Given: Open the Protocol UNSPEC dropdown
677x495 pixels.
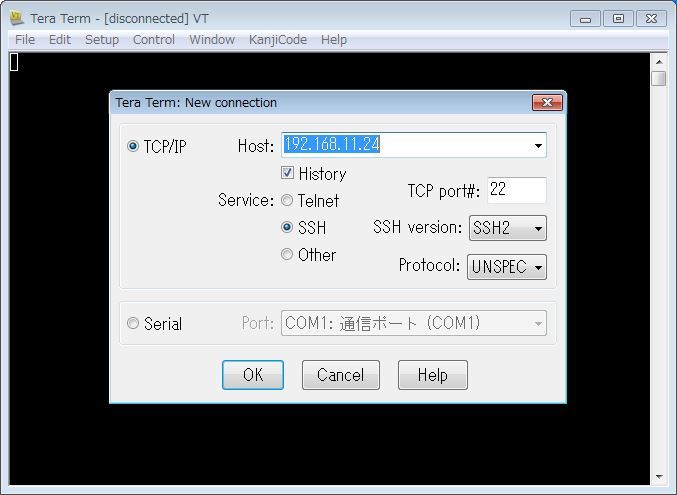Looking at the screenshot, I should pyautogui.click(x=506, y=267).
